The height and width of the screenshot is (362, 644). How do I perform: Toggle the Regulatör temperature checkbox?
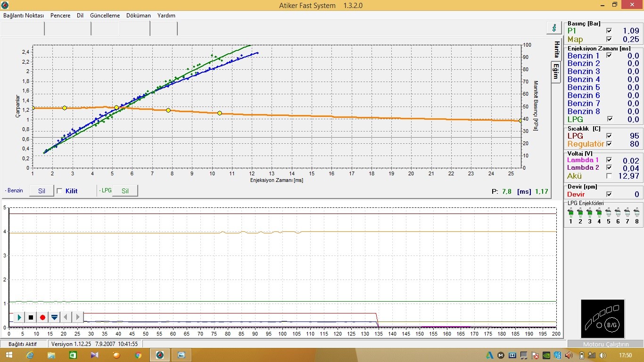[609, 144]
